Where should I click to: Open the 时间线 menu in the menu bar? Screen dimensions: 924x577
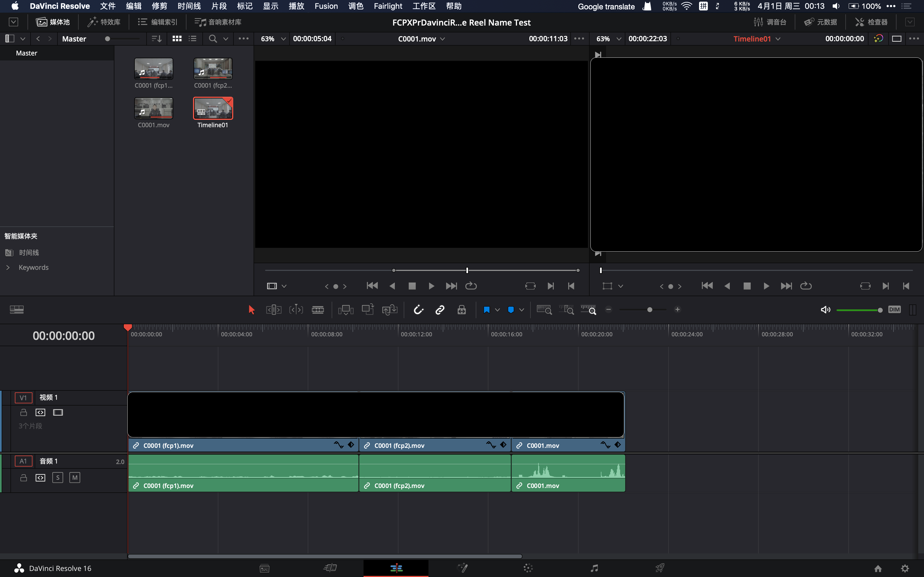189,6
